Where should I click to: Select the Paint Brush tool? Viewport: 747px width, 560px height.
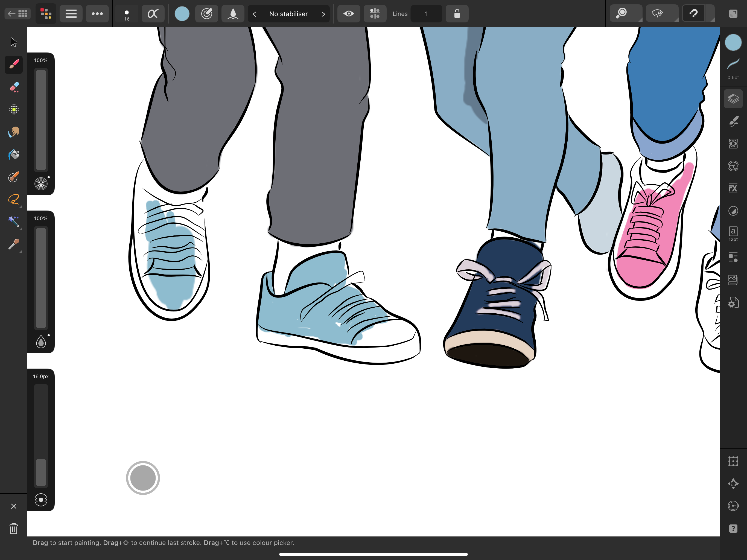[13, 65]
